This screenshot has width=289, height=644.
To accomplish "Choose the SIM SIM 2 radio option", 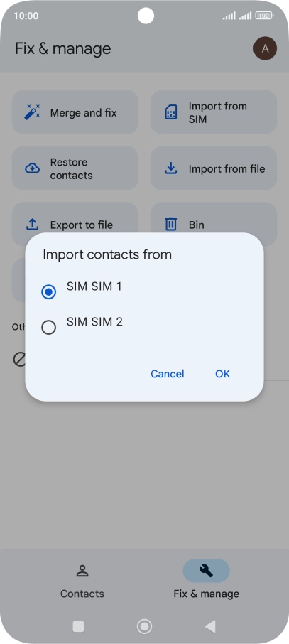I will pyautogui.click(x=49, y=328).
